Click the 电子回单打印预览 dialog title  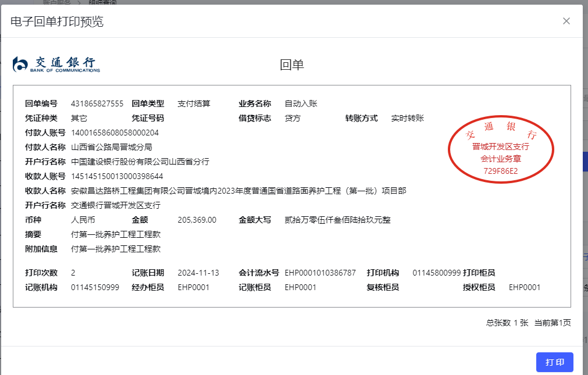(x=57, y=22)
